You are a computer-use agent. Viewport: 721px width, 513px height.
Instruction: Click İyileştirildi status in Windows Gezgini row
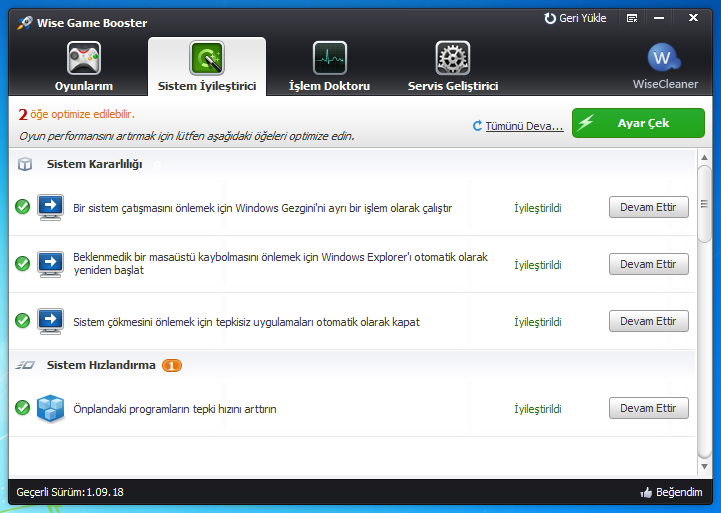(538, 208)
